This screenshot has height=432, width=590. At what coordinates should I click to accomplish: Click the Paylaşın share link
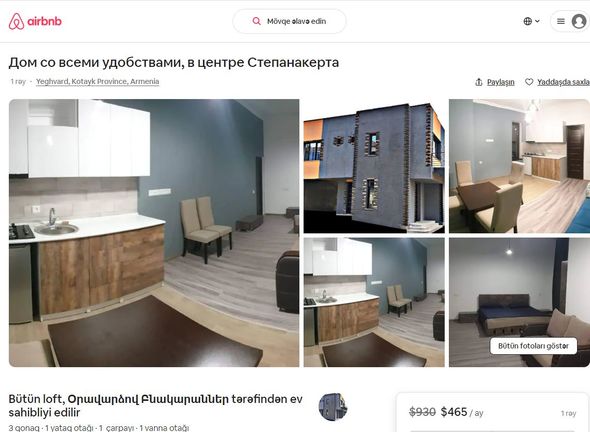(500, 82)
